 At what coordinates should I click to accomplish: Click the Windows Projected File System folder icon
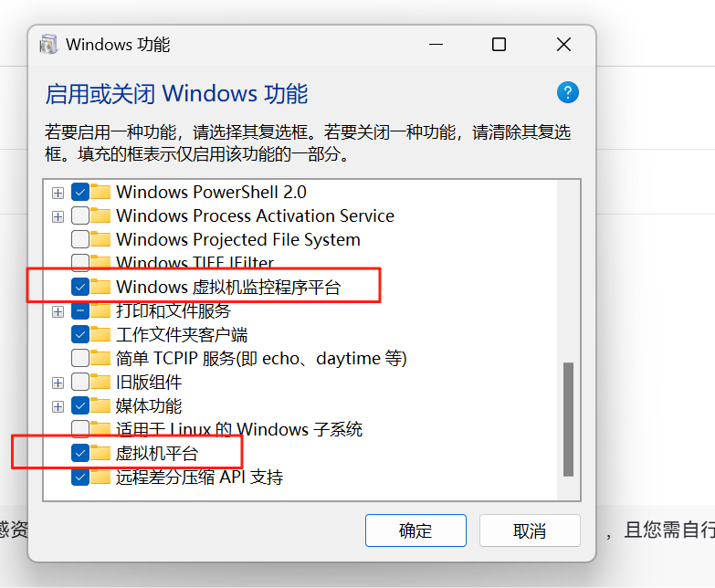(x=100, y=239)
